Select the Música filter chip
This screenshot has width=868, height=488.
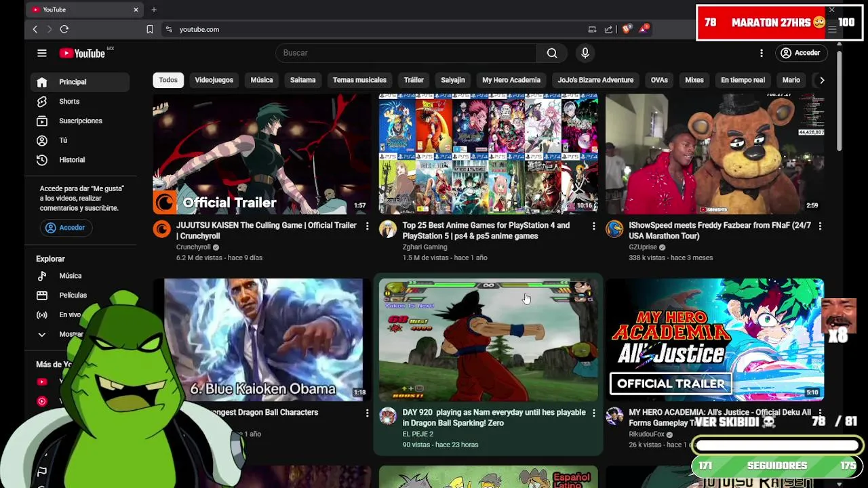tap(262, 80)
